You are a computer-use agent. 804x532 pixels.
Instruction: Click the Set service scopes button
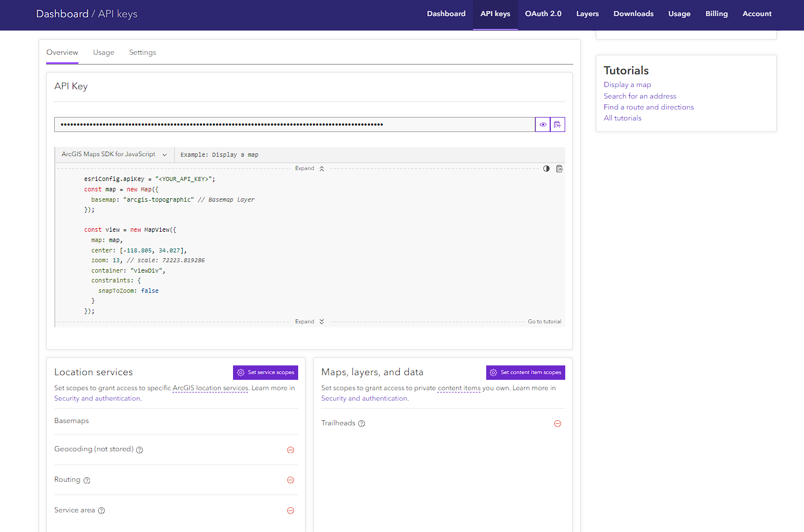point(265,372)
